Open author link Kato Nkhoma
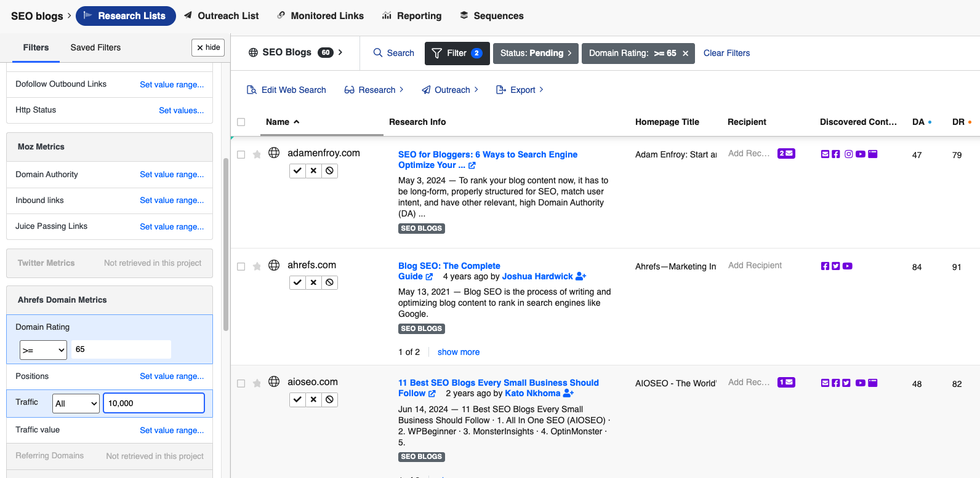 (532, 393)
